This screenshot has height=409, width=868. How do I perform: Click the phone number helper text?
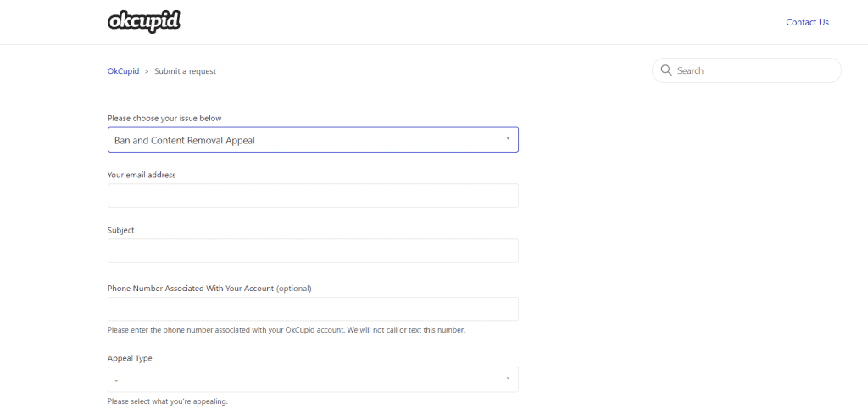click(286, 330)
